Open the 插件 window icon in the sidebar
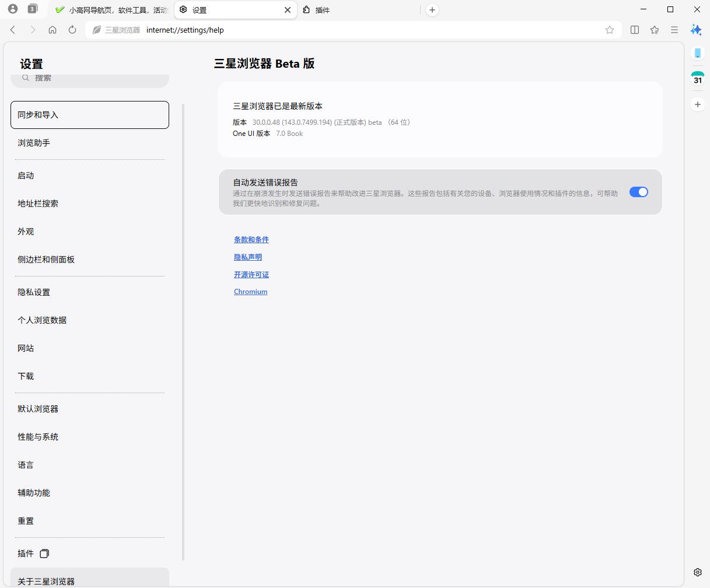 point(44,553)
